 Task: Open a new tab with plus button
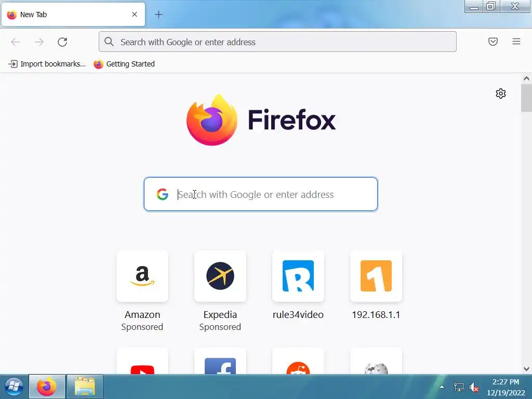pyautogui.click(x=158, y=14)
